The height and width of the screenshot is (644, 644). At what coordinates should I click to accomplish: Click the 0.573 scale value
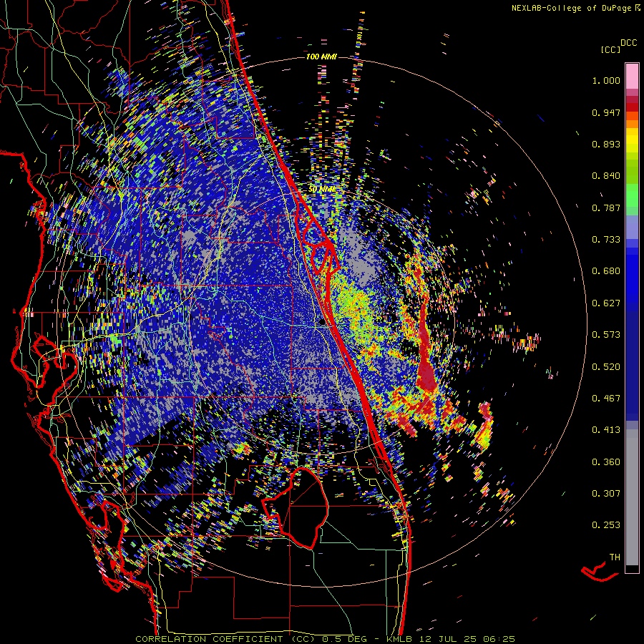click(x=606, y=335)
